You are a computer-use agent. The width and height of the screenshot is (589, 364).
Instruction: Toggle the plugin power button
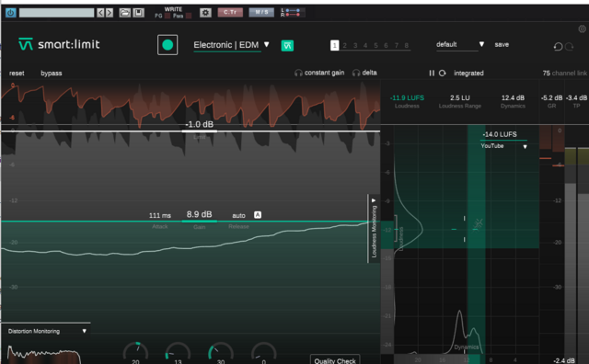point(10,13)
